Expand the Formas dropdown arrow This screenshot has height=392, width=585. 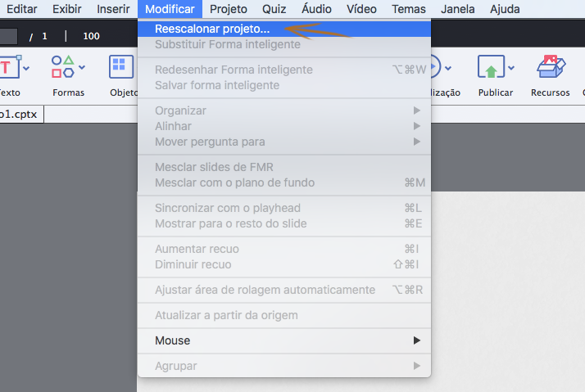point(82,67)
